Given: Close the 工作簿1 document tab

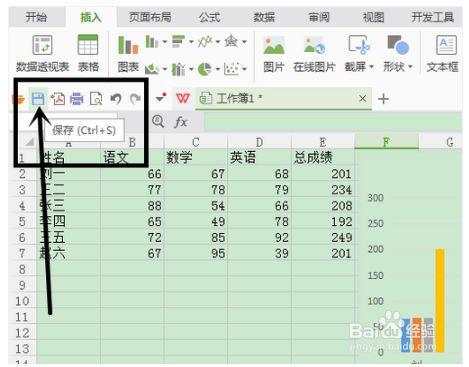Looking at the screenshot, I should pyautogui.click(x=363, y=98).
